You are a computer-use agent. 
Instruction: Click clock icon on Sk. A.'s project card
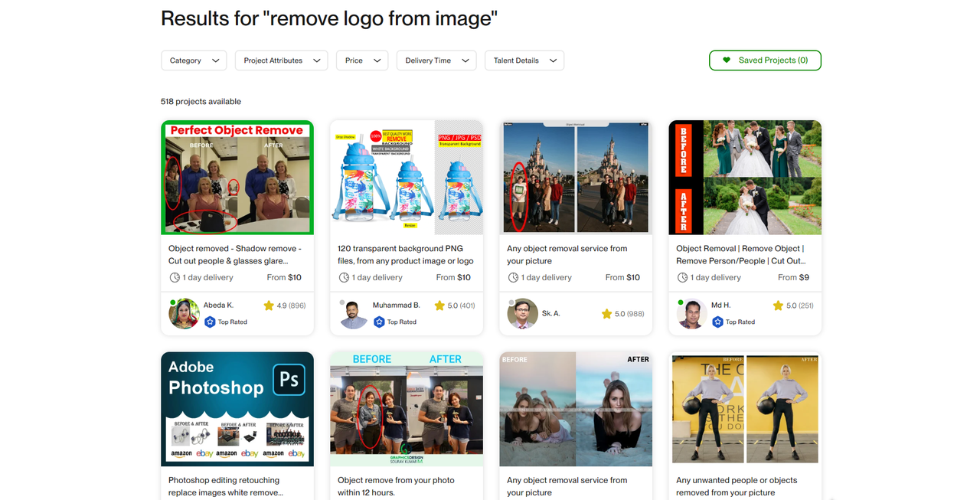click(513, 277)
